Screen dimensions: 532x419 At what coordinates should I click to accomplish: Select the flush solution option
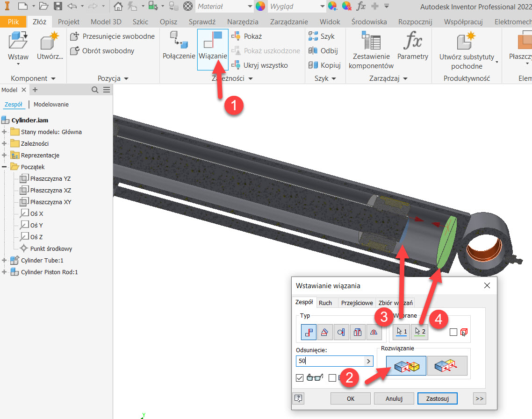pyautogui.click(x=447, y=366)
